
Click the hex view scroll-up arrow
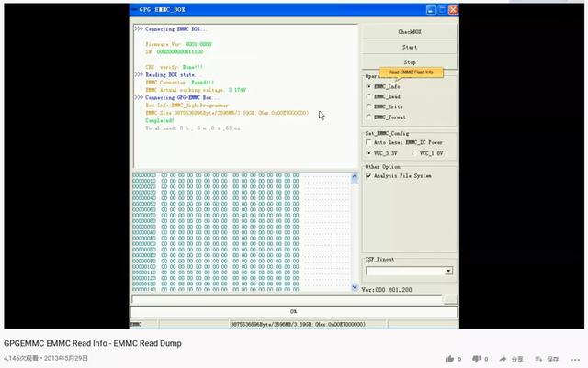click(355, 176)
